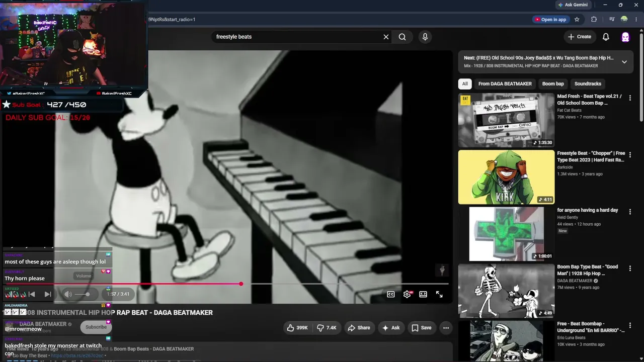Toggle closed captions on the player

coord(391,294)
